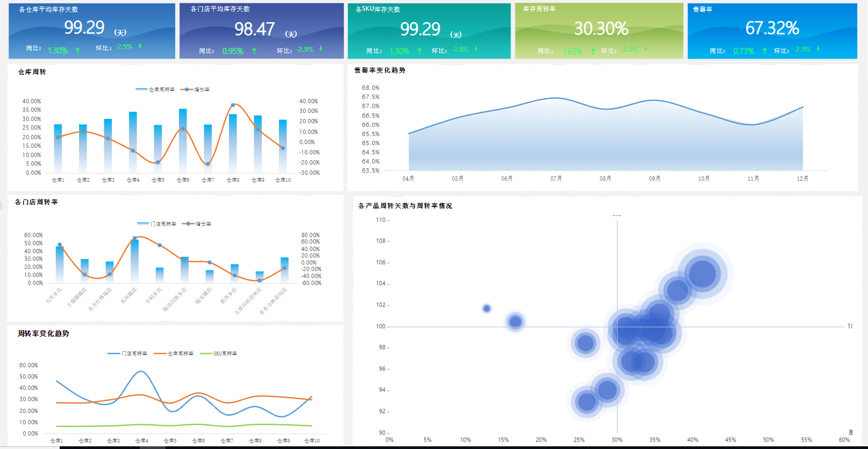Select the 30.30% 库存周转率 value
This screenshot has height=449, width=868.
point(601,28)
